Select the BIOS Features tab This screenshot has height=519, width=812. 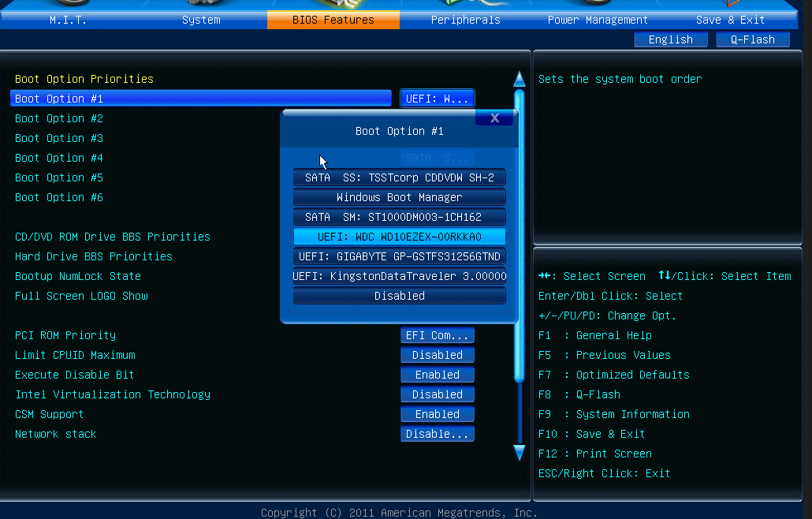pyautogui.click(x=333, y=20)
